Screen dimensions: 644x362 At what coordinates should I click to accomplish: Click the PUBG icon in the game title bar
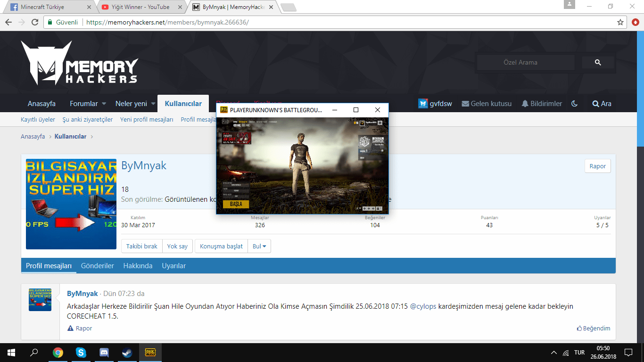pos(224,110)
